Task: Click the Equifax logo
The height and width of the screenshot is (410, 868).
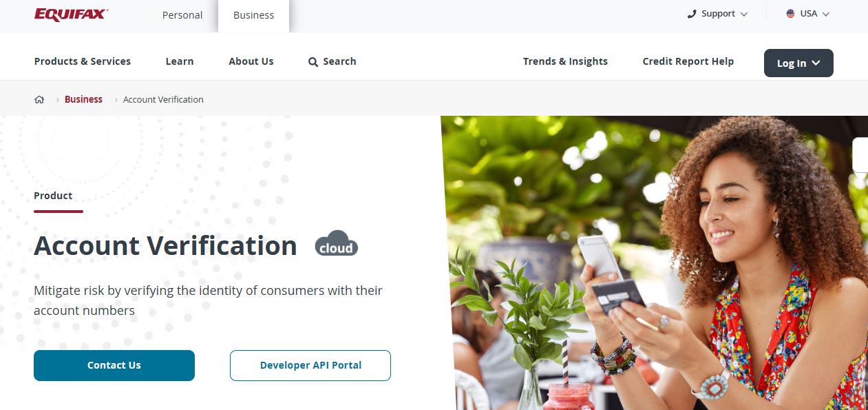Action: [71, 14]
